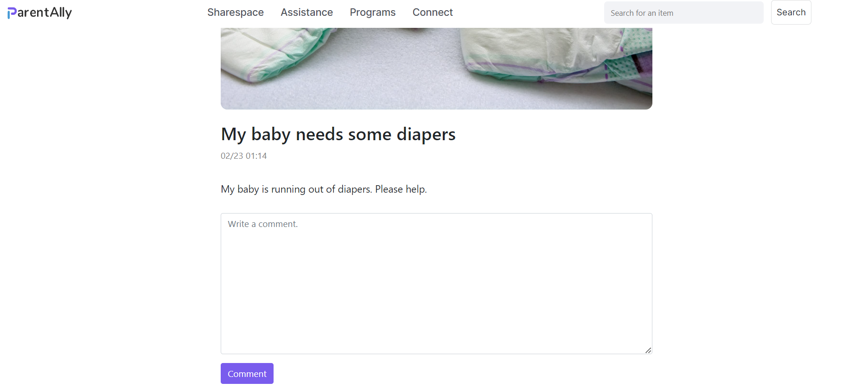Click the Search button
868x389 pixels.
791,12
